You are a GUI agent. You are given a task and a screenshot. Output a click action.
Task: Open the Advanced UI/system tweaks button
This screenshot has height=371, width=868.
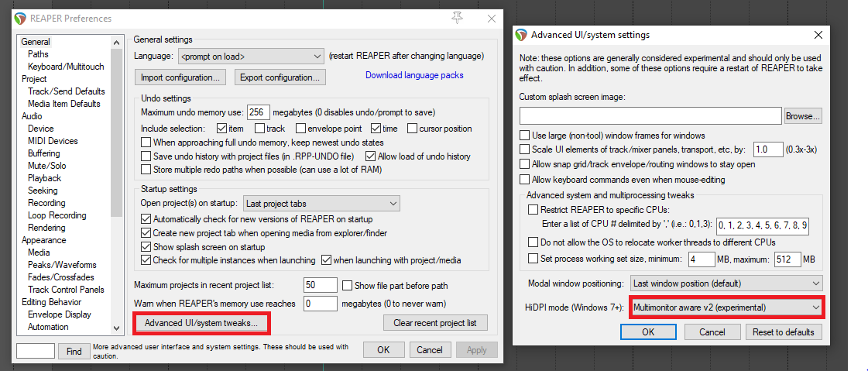point(201,323)
